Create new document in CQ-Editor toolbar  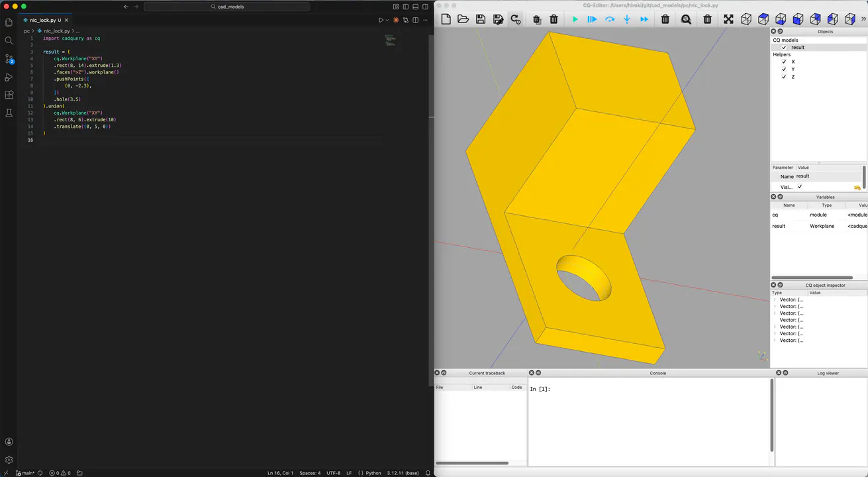pyautogui.click(x=446, y=19)
